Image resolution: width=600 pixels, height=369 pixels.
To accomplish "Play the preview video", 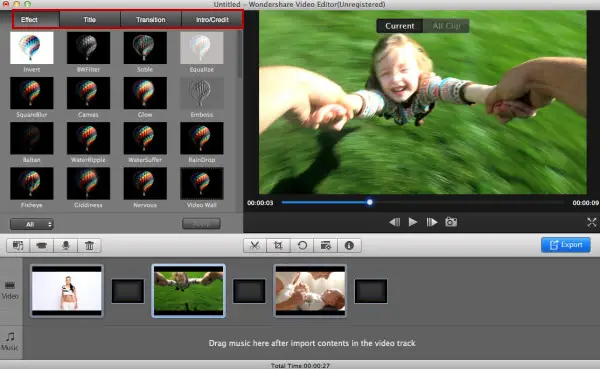I will click(x=413, y=222).
